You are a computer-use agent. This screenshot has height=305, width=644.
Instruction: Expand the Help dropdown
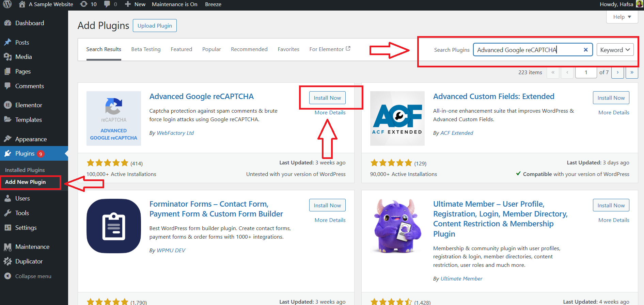[x=622, y=17]
